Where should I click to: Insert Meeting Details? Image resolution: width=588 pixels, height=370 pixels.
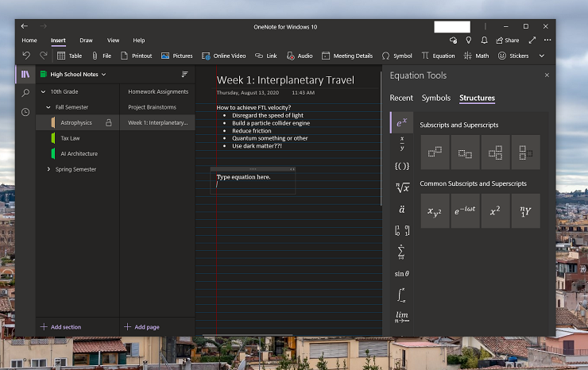347,56
